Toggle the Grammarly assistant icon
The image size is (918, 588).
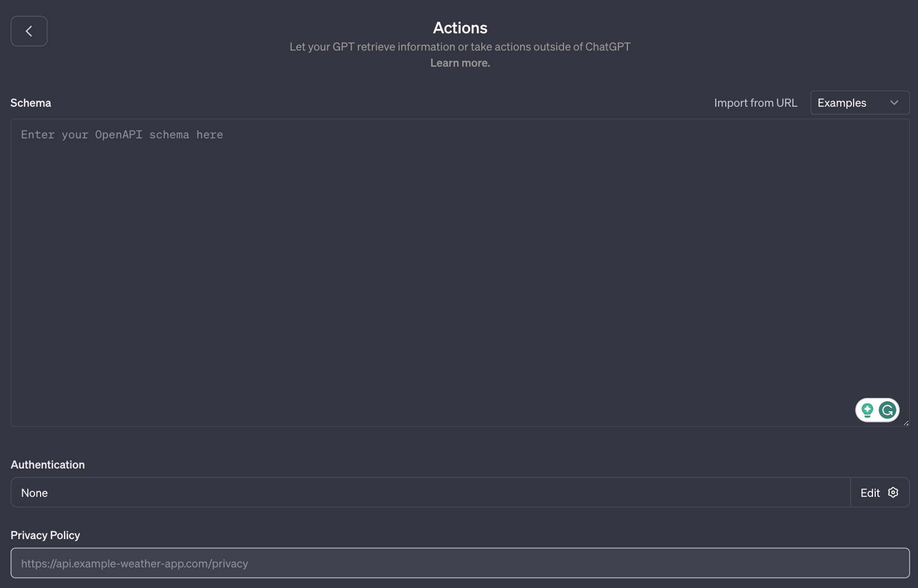click(887, 410)
